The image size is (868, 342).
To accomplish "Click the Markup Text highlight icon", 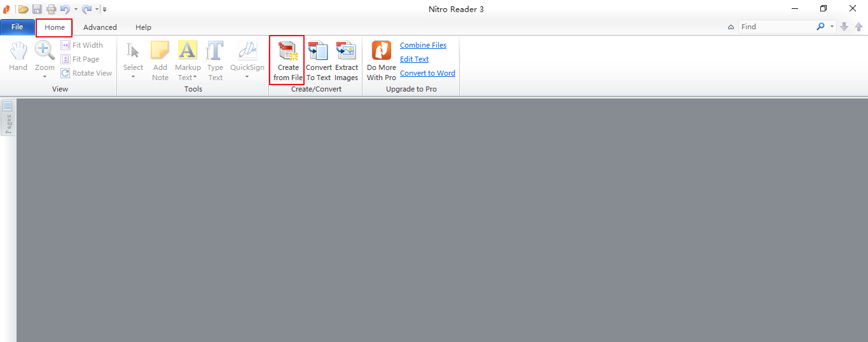I will click(x=188, y=51).
